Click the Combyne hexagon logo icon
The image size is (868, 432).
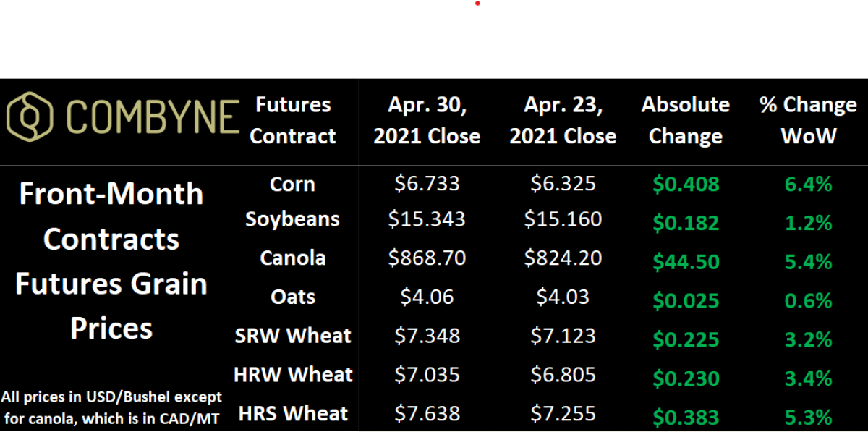[x=30, y=117]
